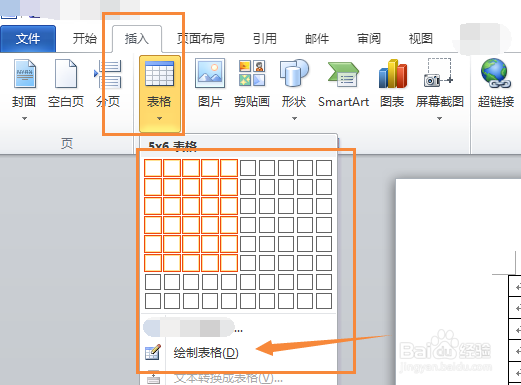Choose 绘制表格(D) draw table option
This screenshot has height=385, width=521.
(x=206, y=353)
